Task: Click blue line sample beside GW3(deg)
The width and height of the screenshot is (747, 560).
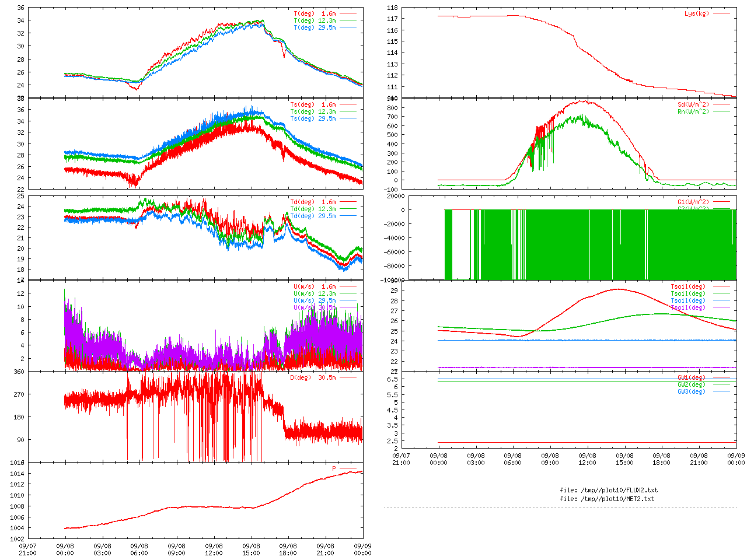Action: tap(721, 391)
